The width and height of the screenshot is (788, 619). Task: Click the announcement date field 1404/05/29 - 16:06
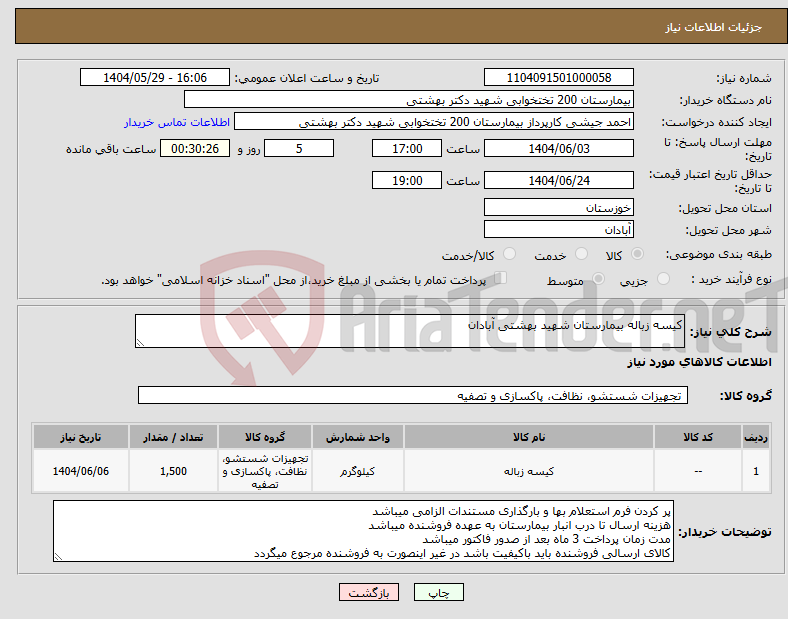(155, 77)
